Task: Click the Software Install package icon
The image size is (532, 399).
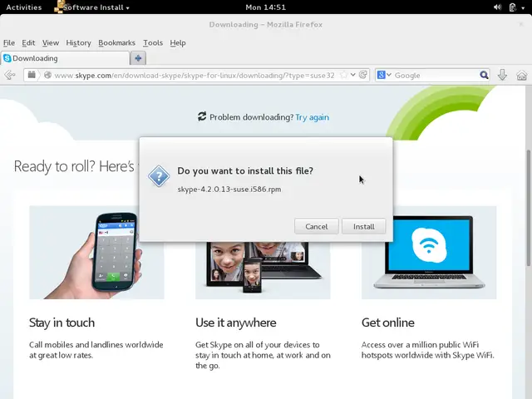Action: 58,7
